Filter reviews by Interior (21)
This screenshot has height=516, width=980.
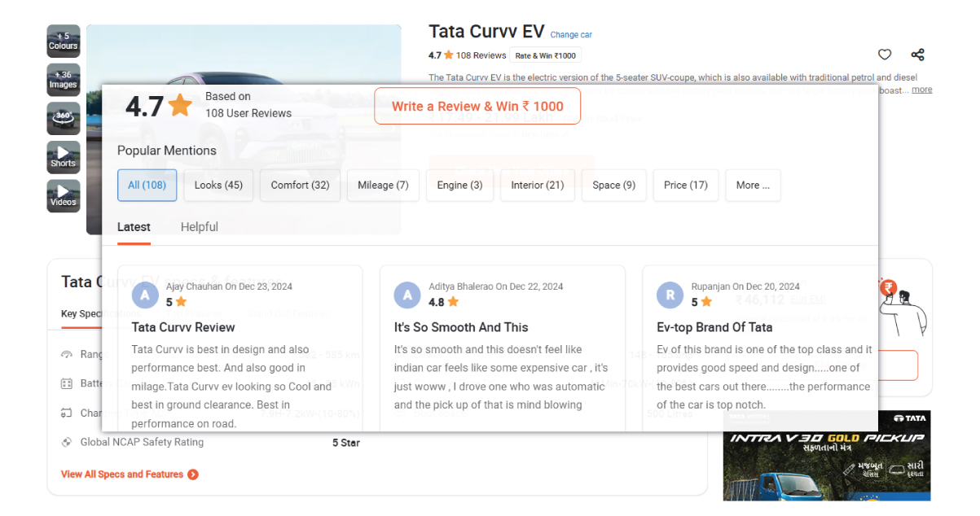(x=538, y=185)
